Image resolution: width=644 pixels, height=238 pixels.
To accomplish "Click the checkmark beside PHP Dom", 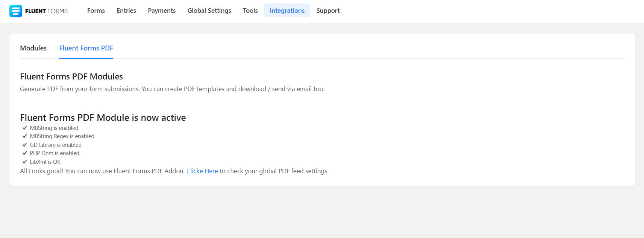I will tap(25, 153).
